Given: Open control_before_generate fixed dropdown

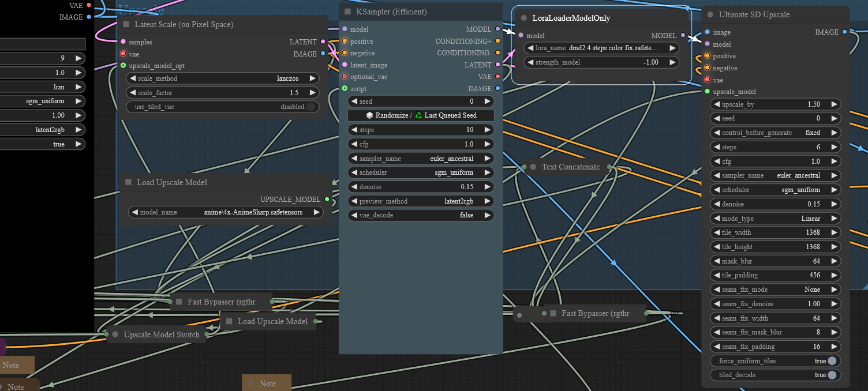Looking at the screenshot, I should (x=775, y=133).
